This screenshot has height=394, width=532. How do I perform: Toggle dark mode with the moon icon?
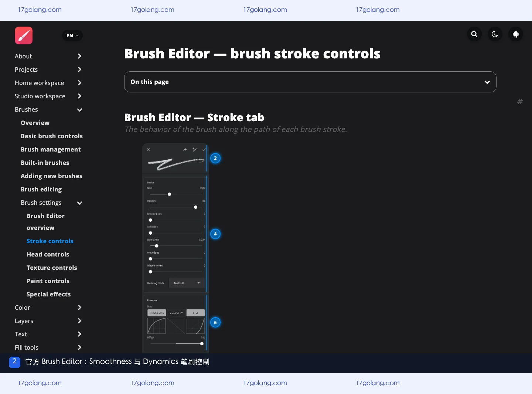click(495, 34)
